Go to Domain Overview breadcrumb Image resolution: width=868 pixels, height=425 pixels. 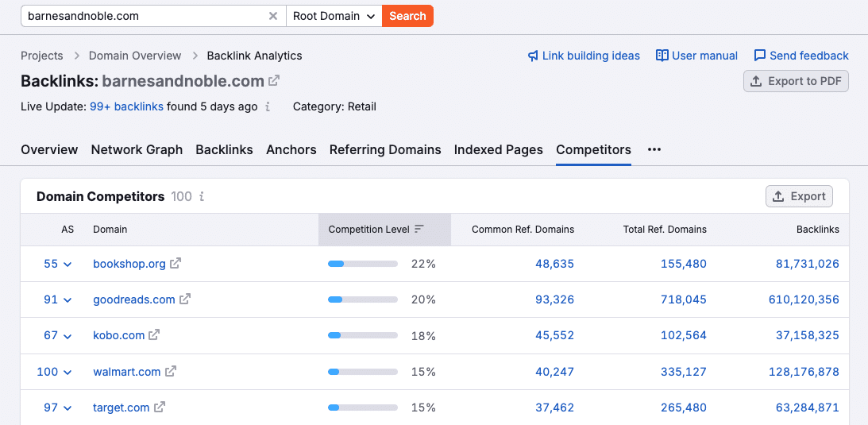point(135,56)
